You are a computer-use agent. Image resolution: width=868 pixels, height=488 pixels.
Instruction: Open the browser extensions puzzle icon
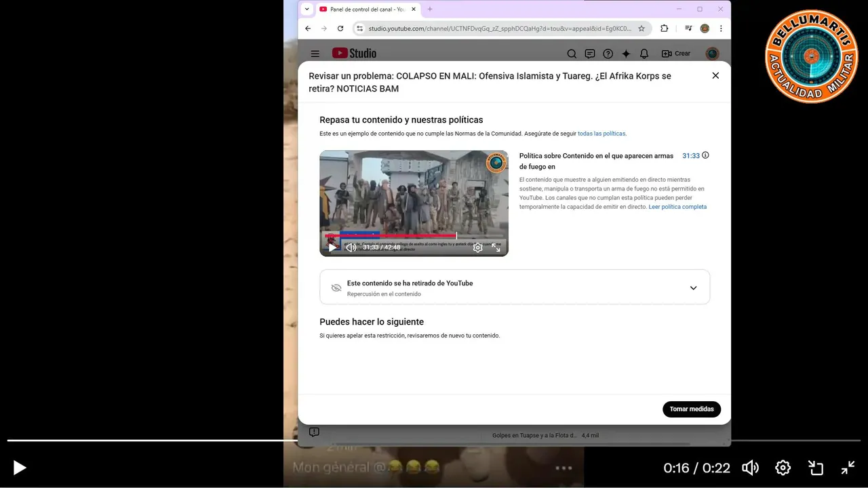pyautogui.click(x=664, y=28)
